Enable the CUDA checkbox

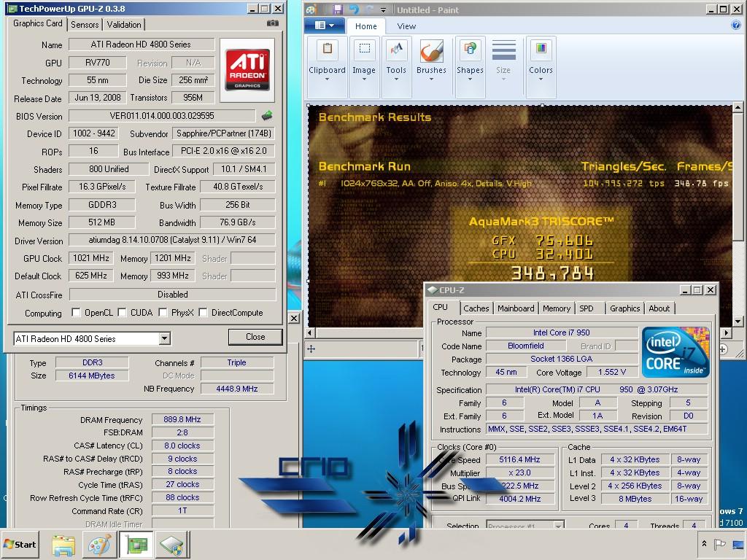(122, 312)
